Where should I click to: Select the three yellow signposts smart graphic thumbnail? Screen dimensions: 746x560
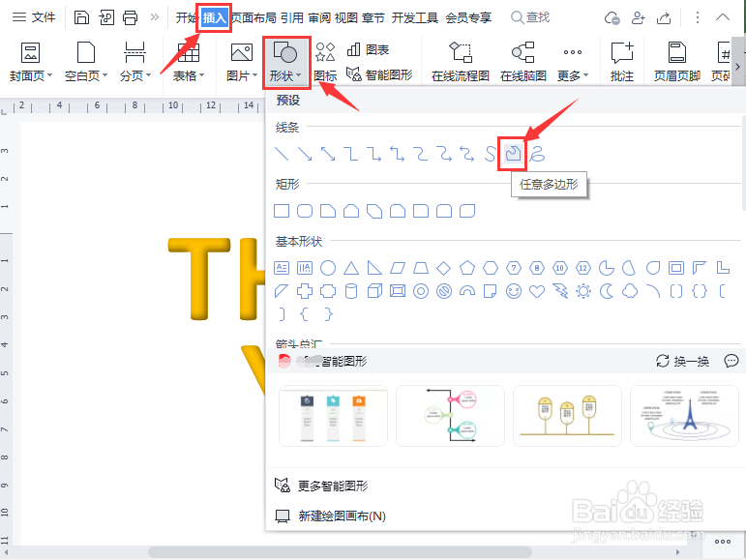pos(567,416)
